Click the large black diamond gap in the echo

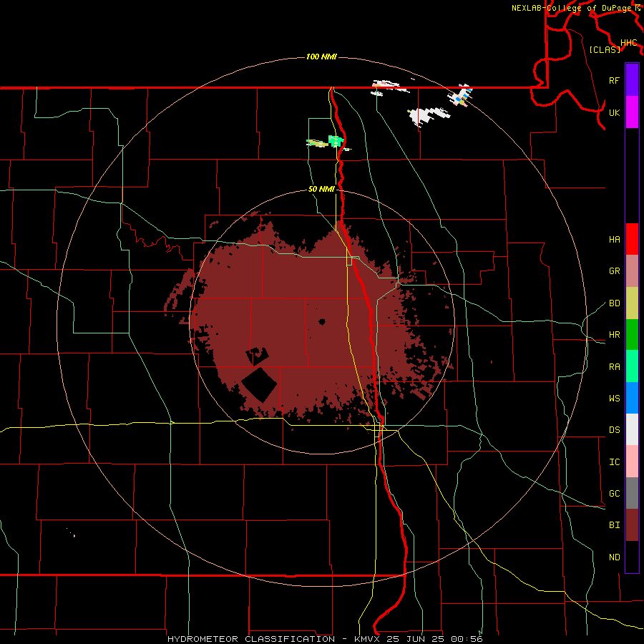tap(259, 385)
